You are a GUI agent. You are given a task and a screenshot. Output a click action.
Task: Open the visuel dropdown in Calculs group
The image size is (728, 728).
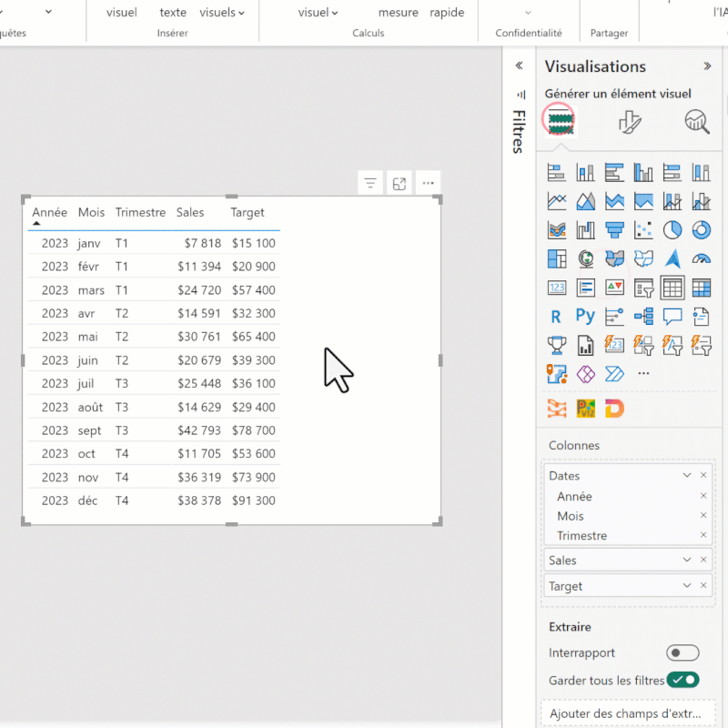point(318,13)
